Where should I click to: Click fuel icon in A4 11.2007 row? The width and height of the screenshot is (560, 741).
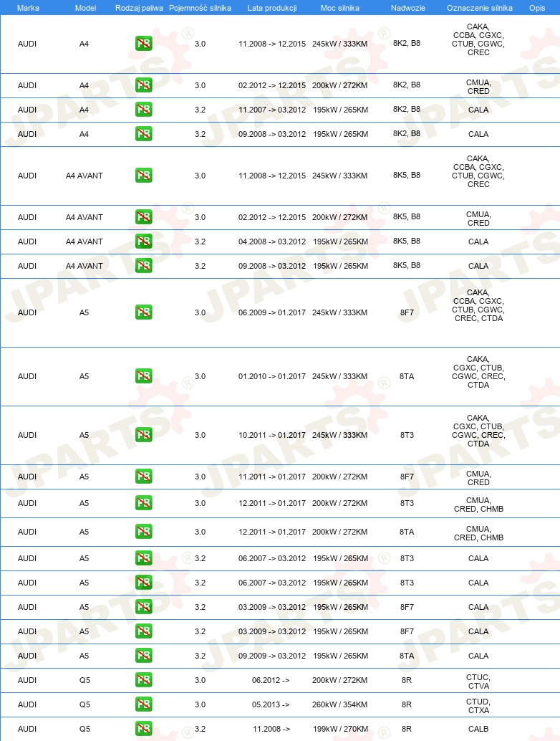click(x=143, y=110)
